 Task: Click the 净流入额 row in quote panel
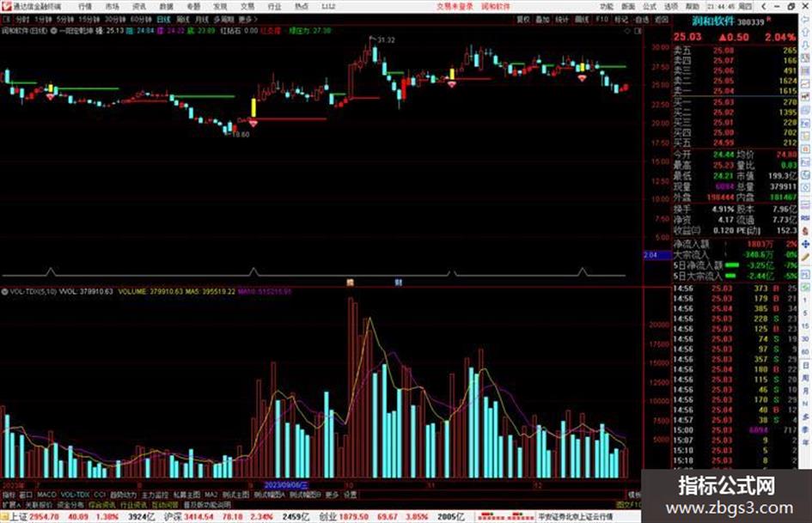coord(735,244)
